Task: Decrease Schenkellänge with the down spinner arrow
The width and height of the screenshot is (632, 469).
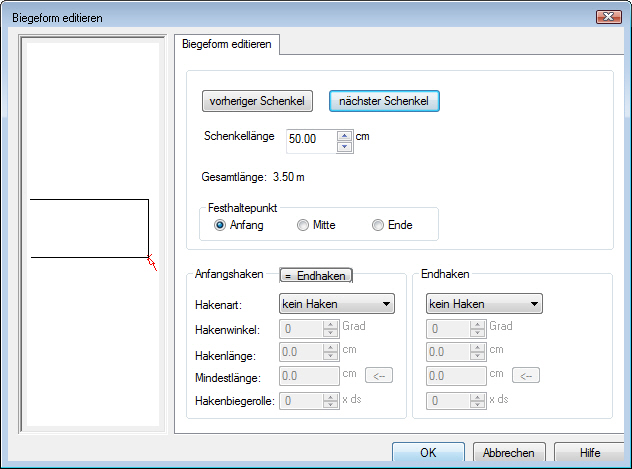Action: tap(344, 147)
